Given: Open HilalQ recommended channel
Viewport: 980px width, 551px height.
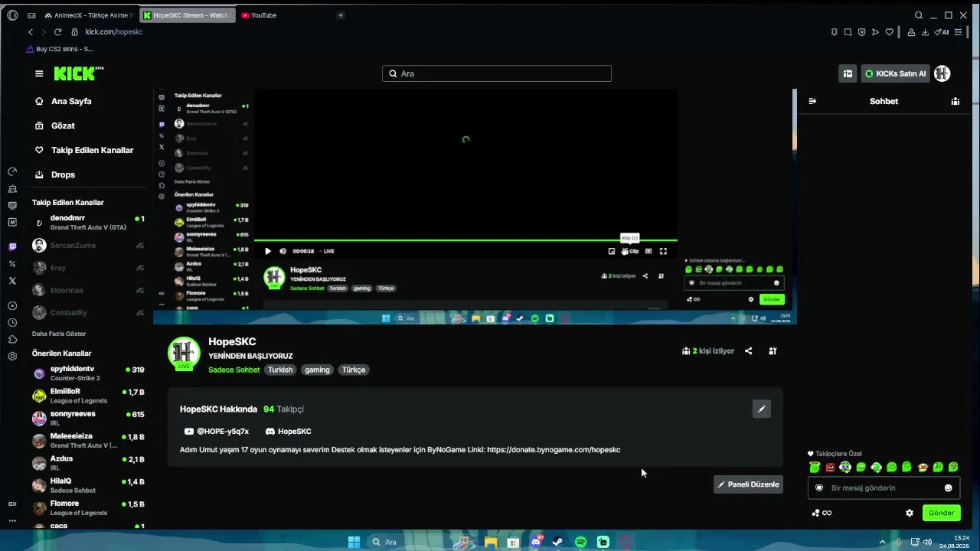Looking at the screenshot, I should tap(88, 485).
